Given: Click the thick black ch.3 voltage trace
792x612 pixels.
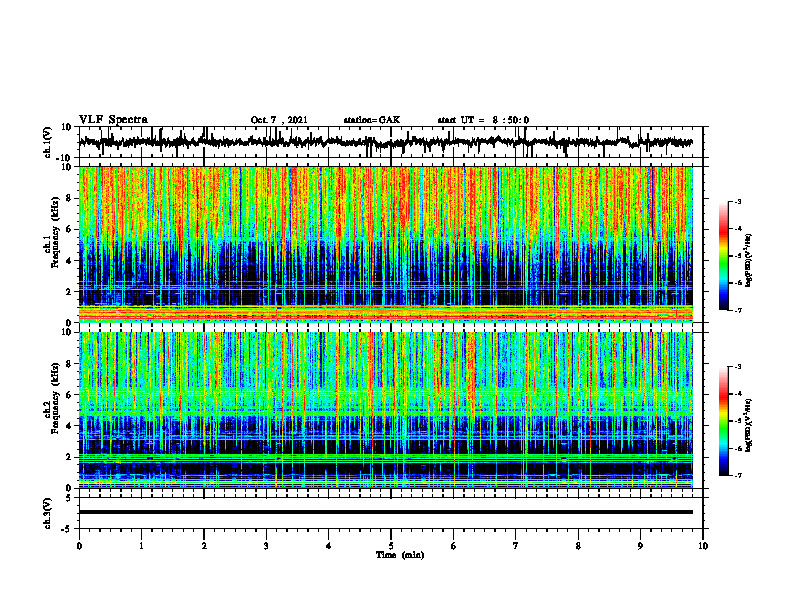Looking at the screenshot, I should point(386,512).
